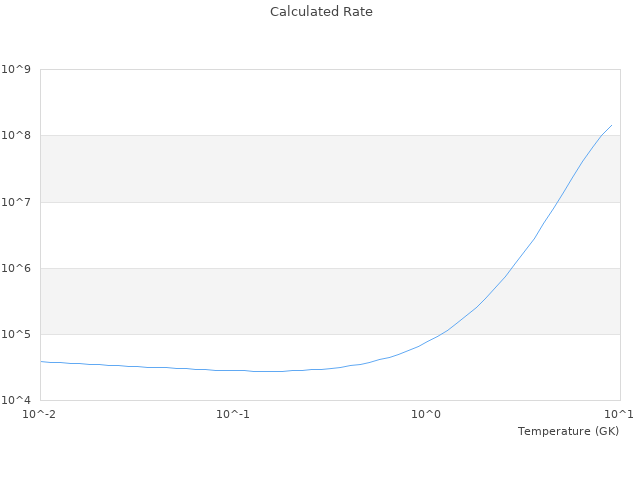This screenshot has width=640, height=480.
Task: Click the white band between 10^9 and 10^8
Action: pyautogui.click(x=300, y=102)
